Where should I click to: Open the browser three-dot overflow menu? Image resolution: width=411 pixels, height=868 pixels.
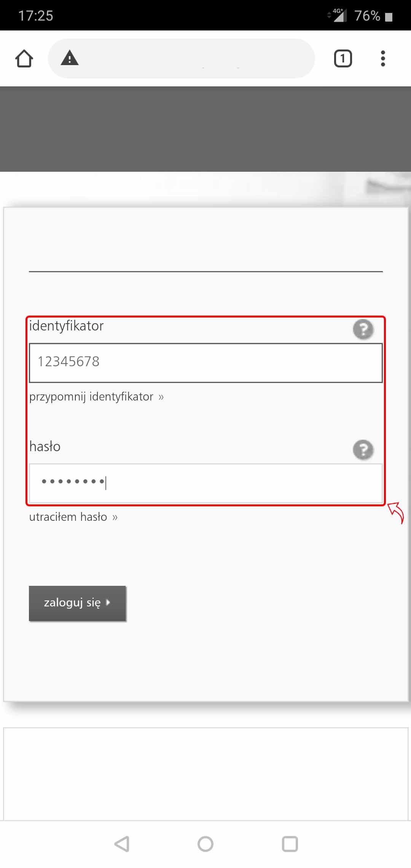tap(383, 59)
